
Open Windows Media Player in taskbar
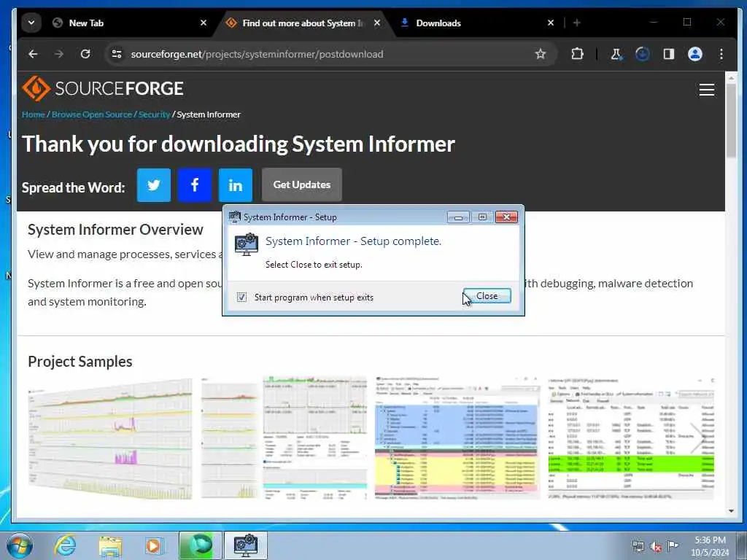pyautogui.click(x=153, y=545)
